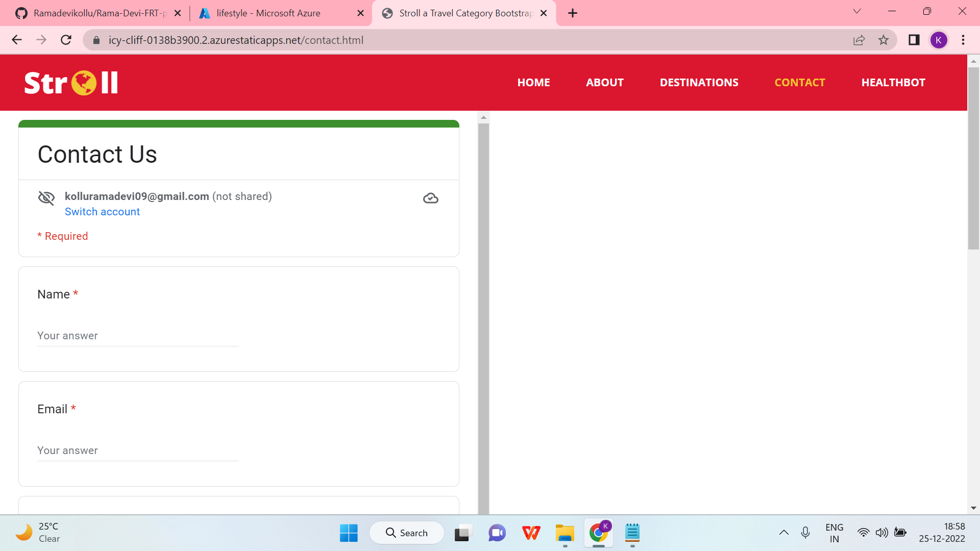Bookmark this page using the star icon
980x551 pixels.
pos(884,40)
